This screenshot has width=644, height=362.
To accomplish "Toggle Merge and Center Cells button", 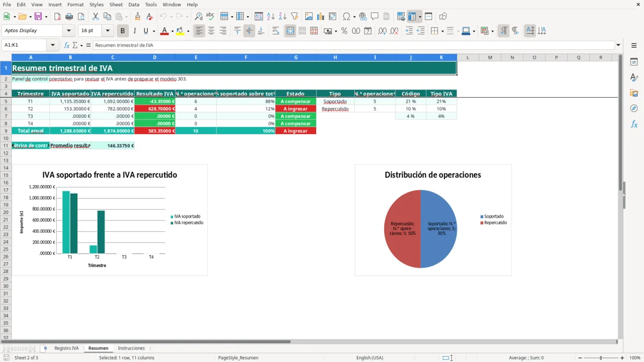I will [x=290, y=31].
